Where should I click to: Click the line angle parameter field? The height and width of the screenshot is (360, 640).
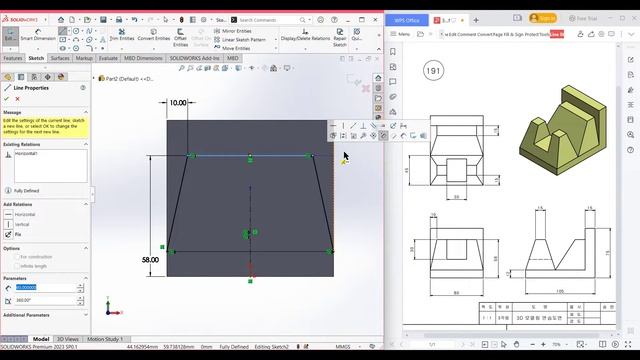46,300
